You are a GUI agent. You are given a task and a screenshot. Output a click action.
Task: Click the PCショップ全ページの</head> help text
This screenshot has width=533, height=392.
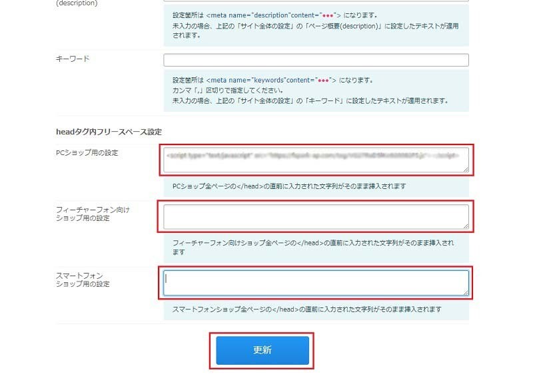pyautogui.click(x=289, y=186)
